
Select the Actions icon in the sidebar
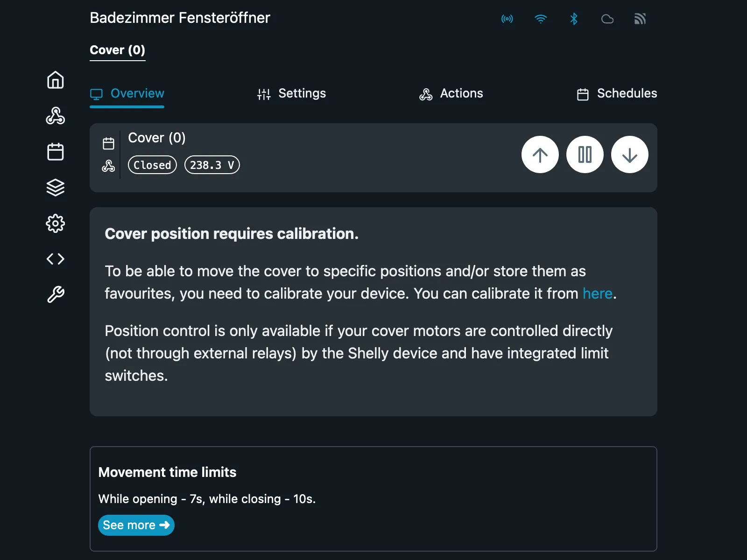[55, 116]
